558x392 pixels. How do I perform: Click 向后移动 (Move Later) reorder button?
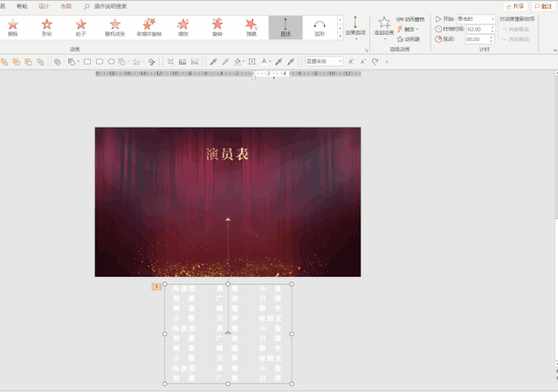pyautogui.click(x=516, y=39)
